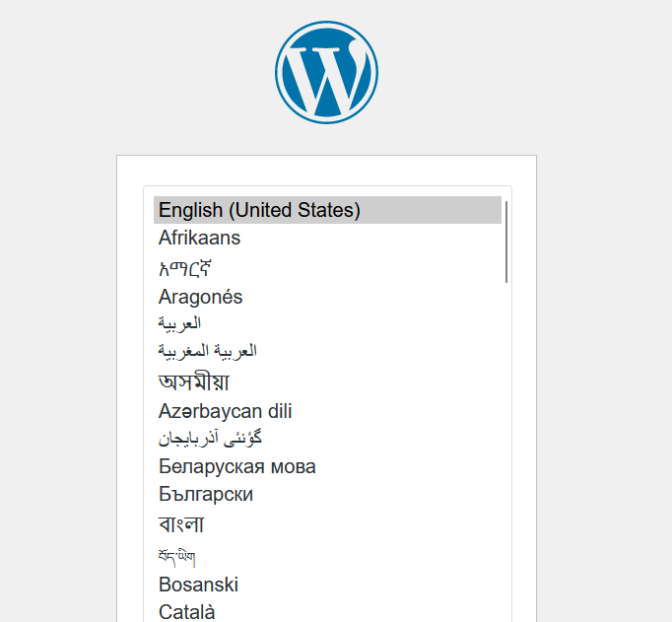Select English (United States) from the language list
The height and width of the screenshot is (622, 672).
click(259, 210)
